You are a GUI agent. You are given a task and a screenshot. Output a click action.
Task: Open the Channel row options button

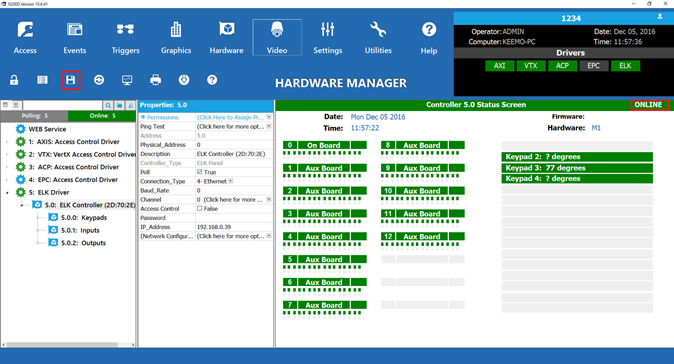pos(269,199)
